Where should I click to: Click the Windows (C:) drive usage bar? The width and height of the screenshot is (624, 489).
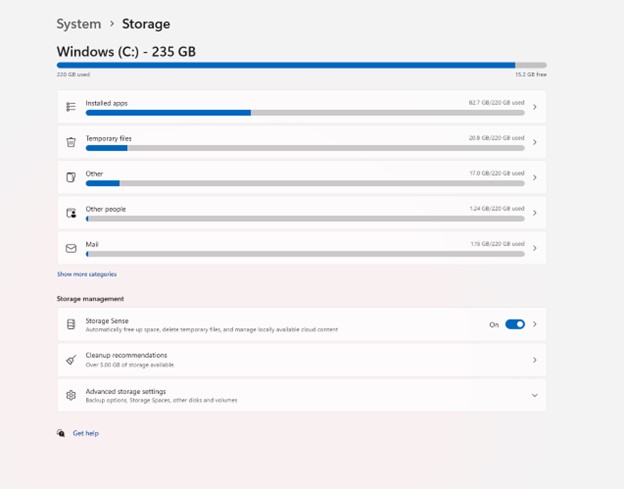tap(302, 65)
